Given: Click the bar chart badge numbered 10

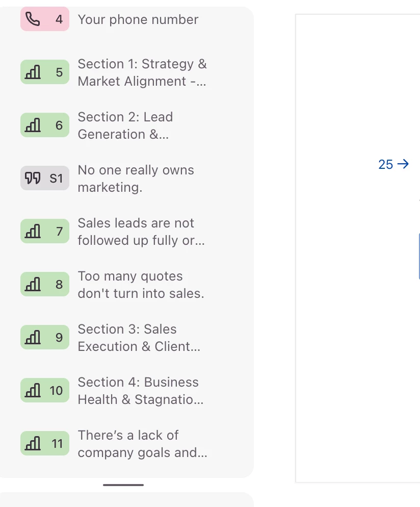Looking at the screenshot, I should point(45,391).
